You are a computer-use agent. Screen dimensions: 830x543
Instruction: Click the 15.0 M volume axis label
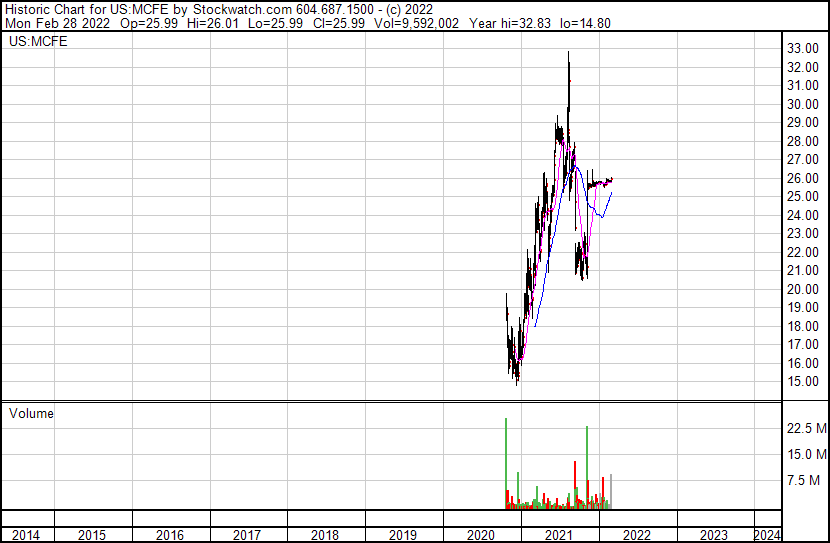click(x=806, y=454)
